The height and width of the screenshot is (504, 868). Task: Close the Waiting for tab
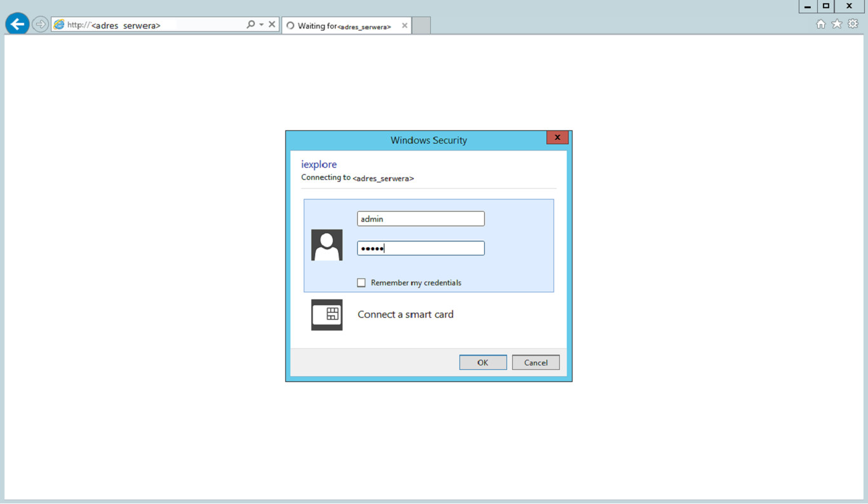coord(404,25)
